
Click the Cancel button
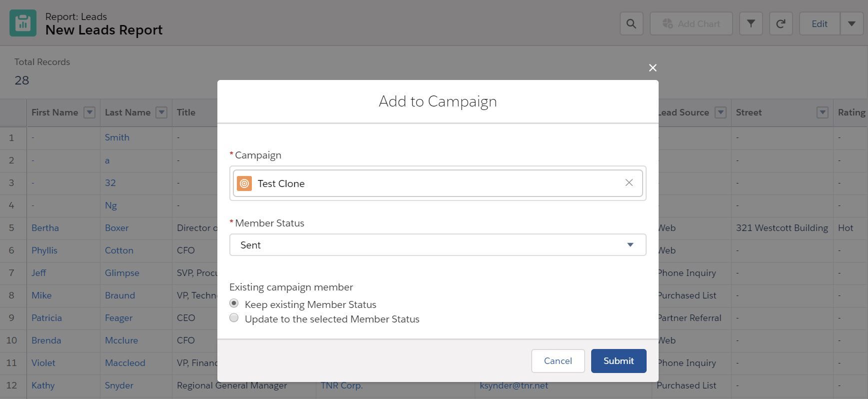coord(558,361)
